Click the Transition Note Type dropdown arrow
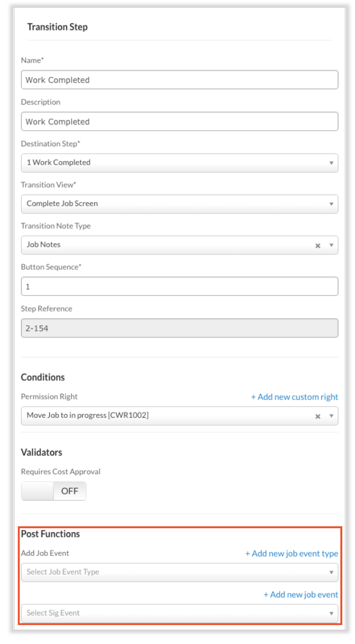This screenshot has height=644, width=355. (331, 245)
